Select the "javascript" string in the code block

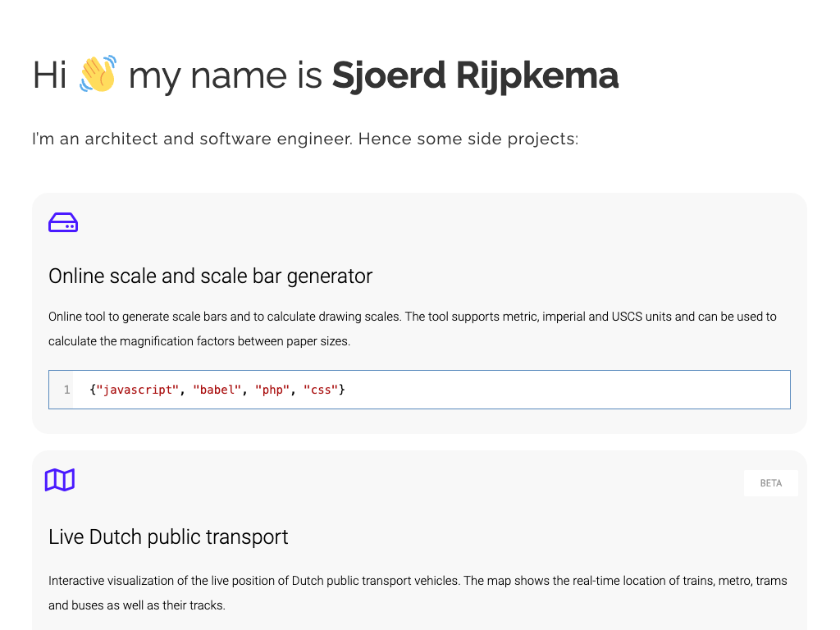click(137, 390)
